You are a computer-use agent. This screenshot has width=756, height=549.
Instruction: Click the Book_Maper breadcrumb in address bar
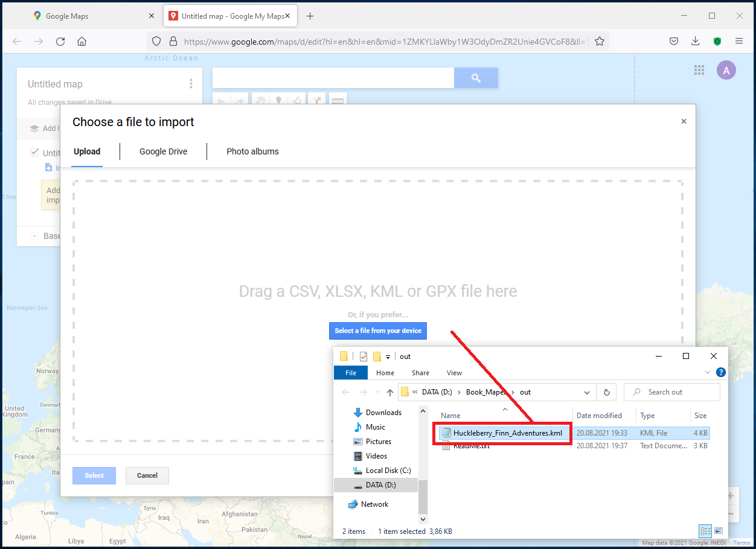coord(485,392)
